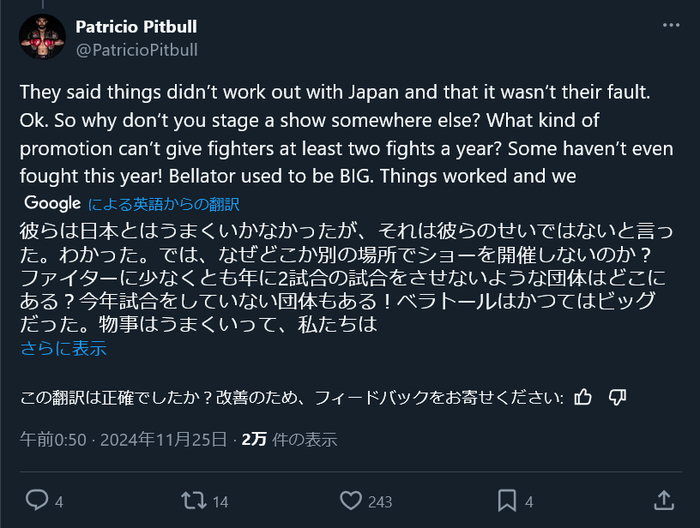This screenshot has width=700, height=528.
Task: Like the tweet with the heart icon
Action: tap(350, 500)
